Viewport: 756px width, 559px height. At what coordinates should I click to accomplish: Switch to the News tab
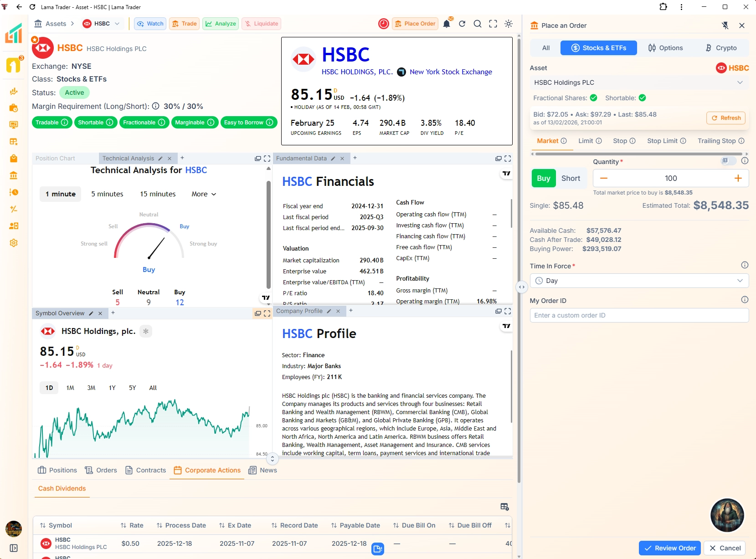coord(262,470)
